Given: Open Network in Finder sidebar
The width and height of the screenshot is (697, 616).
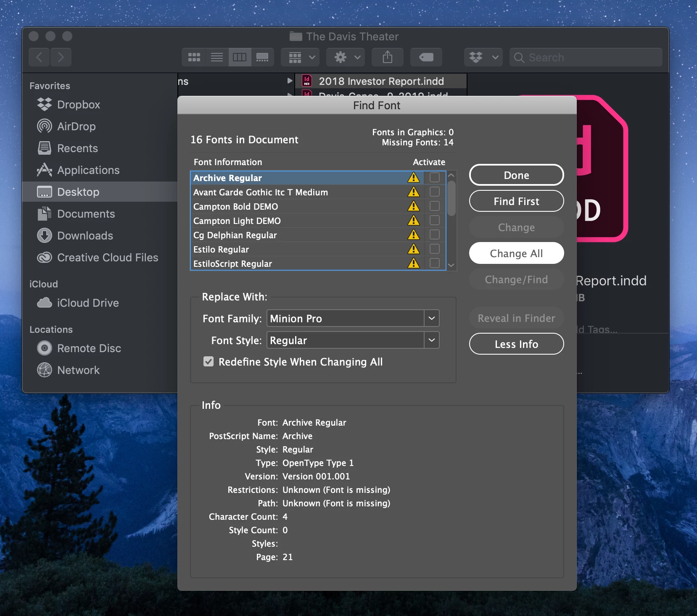Looking at the screenshot, I should (x=100, y=370).
